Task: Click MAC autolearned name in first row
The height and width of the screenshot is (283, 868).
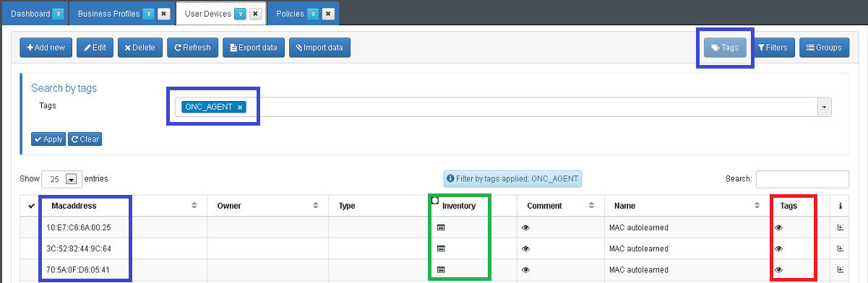Action: pyautogui.click(x=639, y=227)
